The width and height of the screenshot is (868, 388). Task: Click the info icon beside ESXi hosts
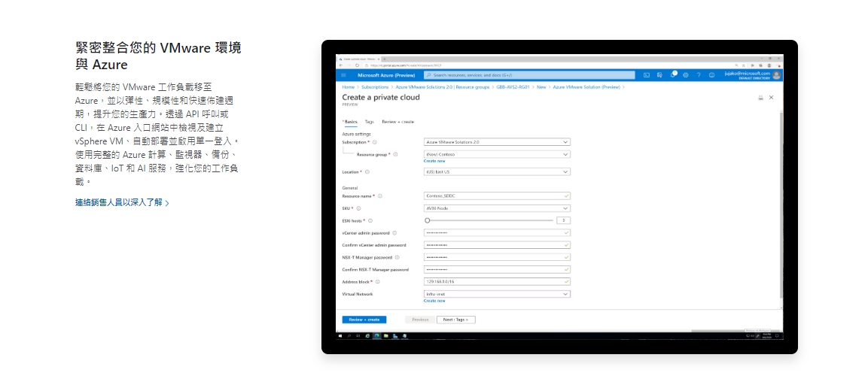pyautogui.click(x=366, y=221)
